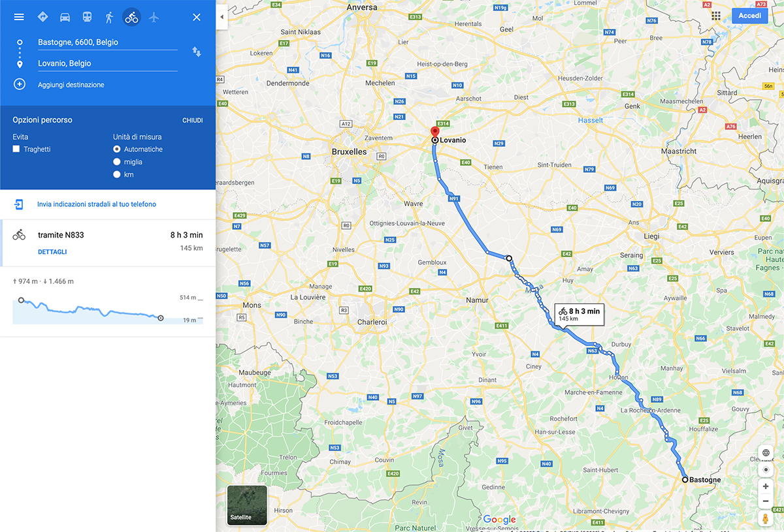
Task: Choose best travel mode tab
Action: pos(42,17)
